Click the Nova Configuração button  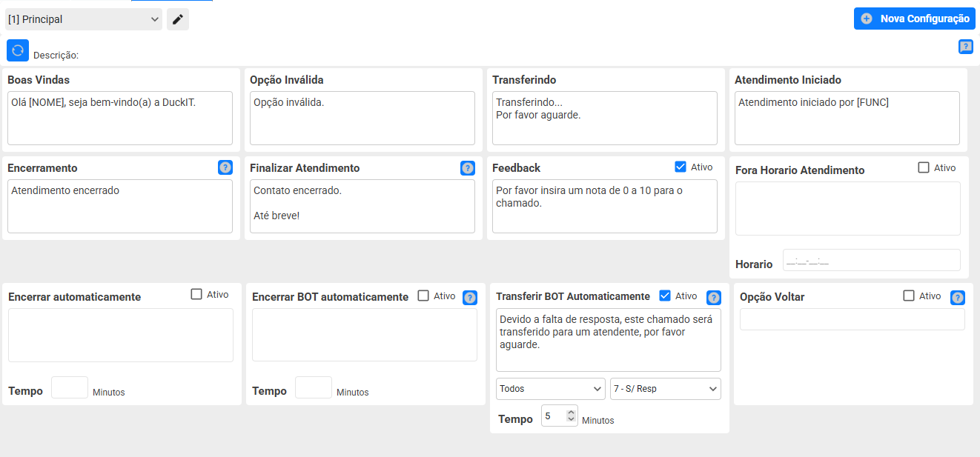click(x=914, y=19)
